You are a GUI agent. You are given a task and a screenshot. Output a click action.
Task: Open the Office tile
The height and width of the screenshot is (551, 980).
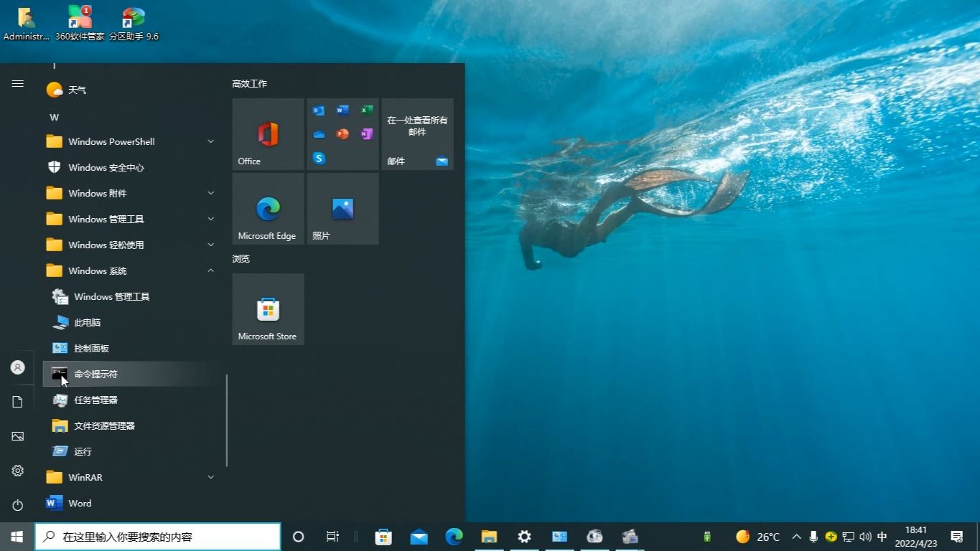[268, 134]
